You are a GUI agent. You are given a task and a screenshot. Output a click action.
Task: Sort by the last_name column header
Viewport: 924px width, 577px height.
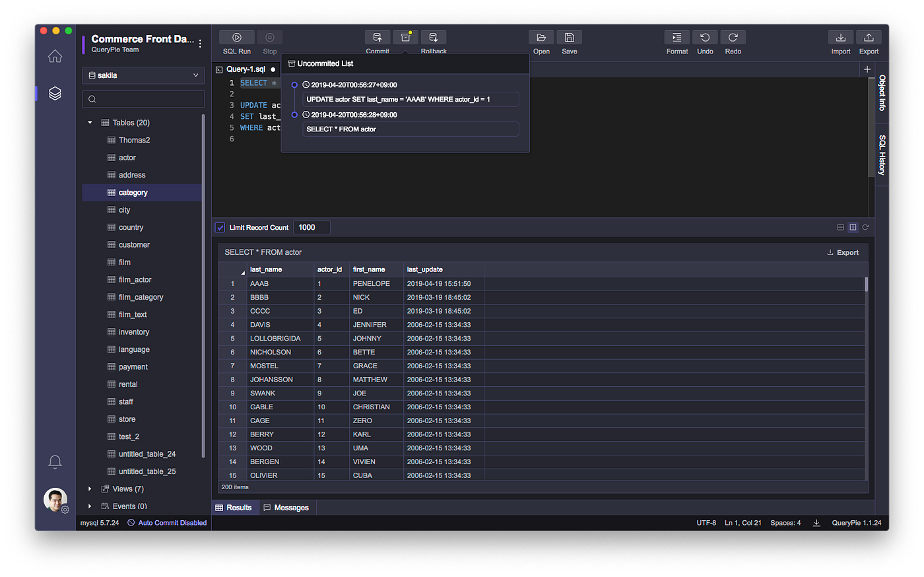coord(280,269)
